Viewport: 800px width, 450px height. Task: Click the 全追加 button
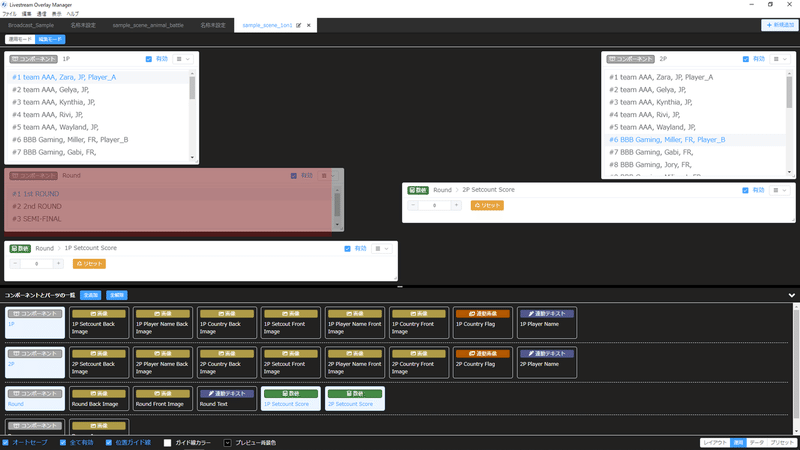pyautogui.click(x=90, y=295)
